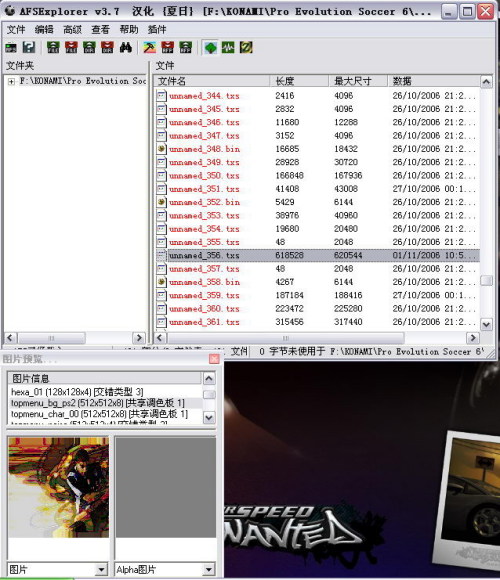This screenshot has width=500, height=580.
Task: Click folder pane horizontal scrollbar right arrow
Action: [139, 338]
